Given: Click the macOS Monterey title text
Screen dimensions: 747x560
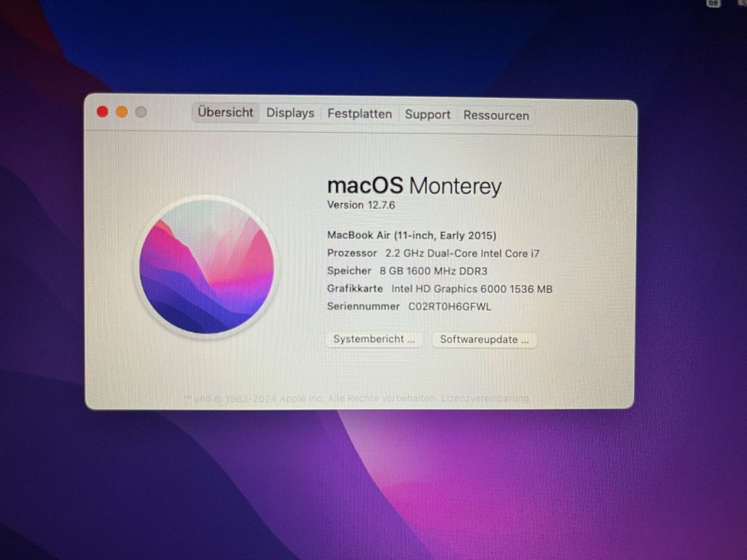Looking at the screenshot, I should pyautogui.click(x=414, y=186).
